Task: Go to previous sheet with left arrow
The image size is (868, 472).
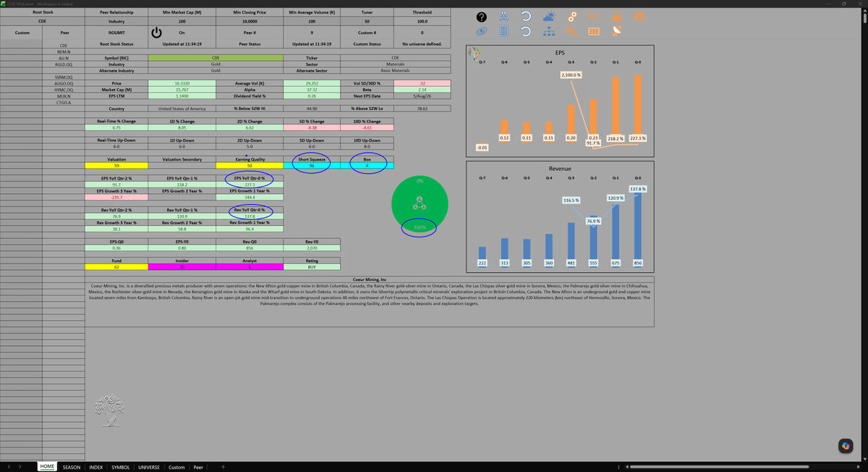Action: coord(7,467)
